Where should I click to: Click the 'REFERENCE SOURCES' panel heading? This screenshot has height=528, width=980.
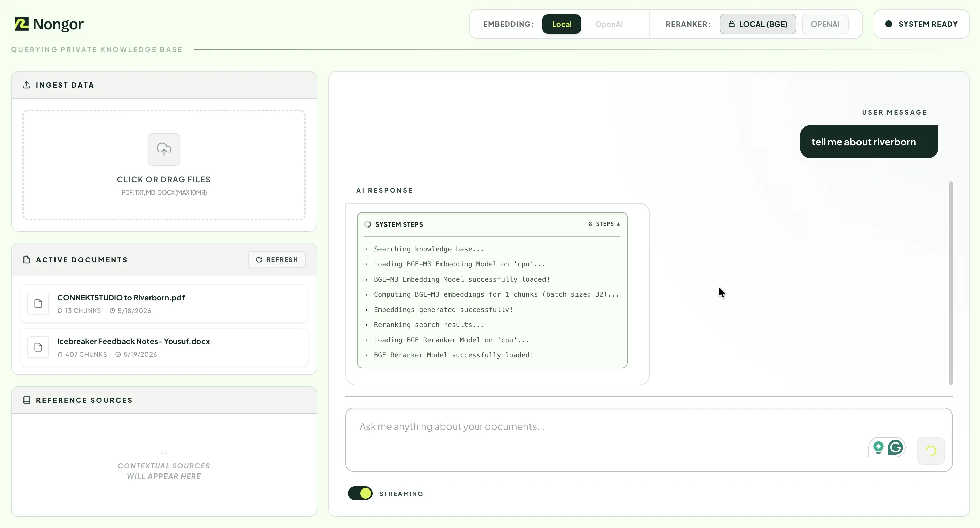click(84, 400)
